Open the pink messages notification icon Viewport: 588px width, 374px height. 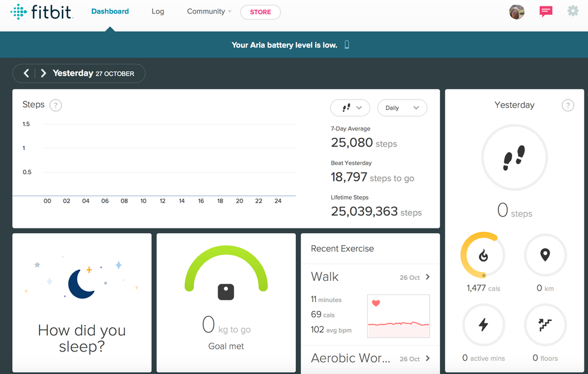(546, 11)
